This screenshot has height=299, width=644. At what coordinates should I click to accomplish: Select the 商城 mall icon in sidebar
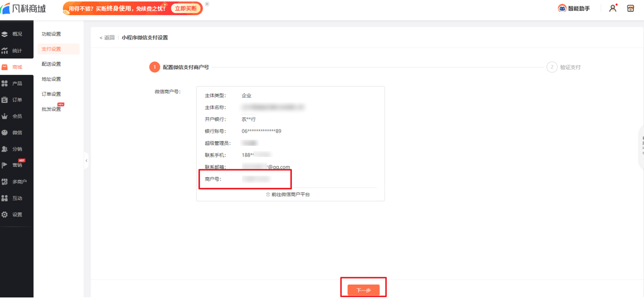click(x=5, y=67)
